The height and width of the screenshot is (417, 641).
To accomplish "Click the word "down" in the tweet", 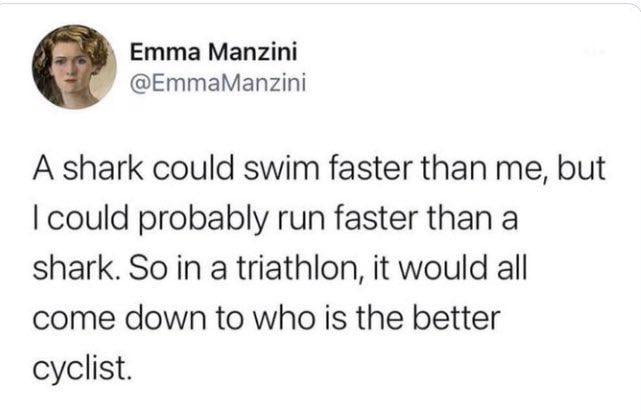I will click(166, 318).
